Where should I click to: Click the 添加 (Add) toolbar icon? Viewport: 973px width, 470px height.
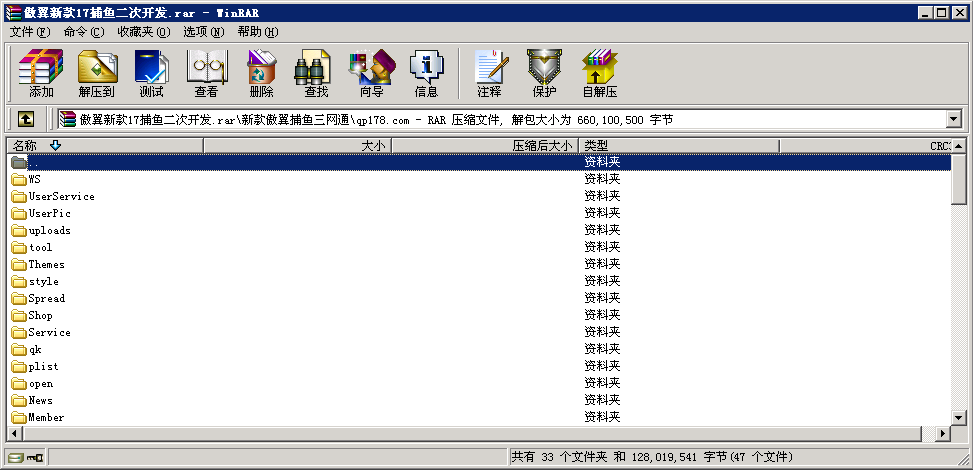click(41, 72)
